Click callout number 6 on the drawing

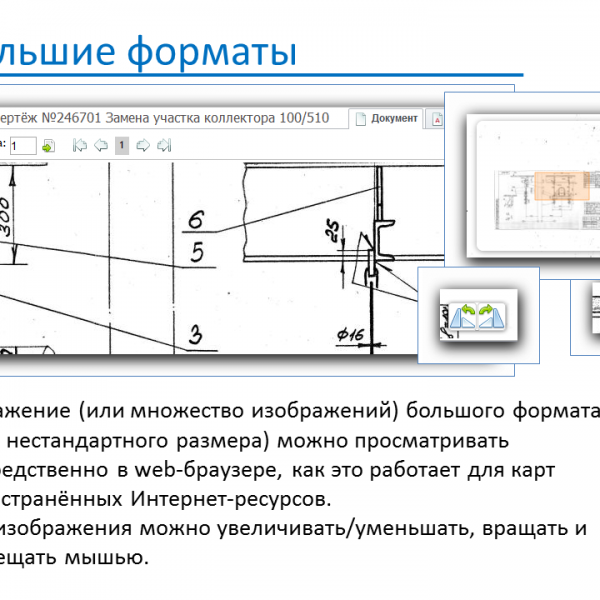point(195,220)
